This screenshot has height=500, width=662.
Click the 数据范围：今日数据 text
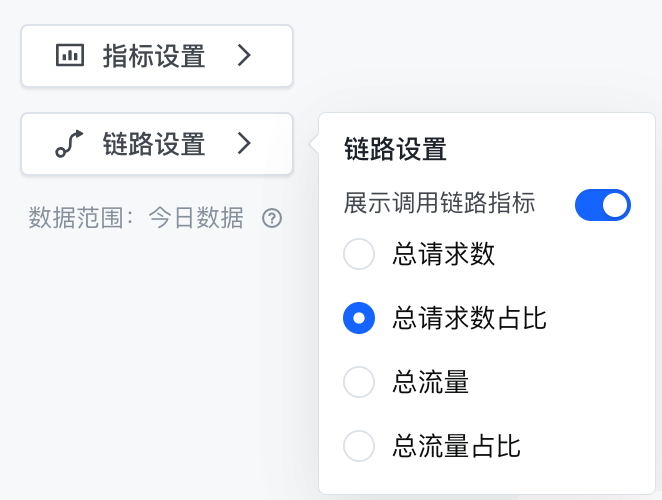[x=136, y=218]
